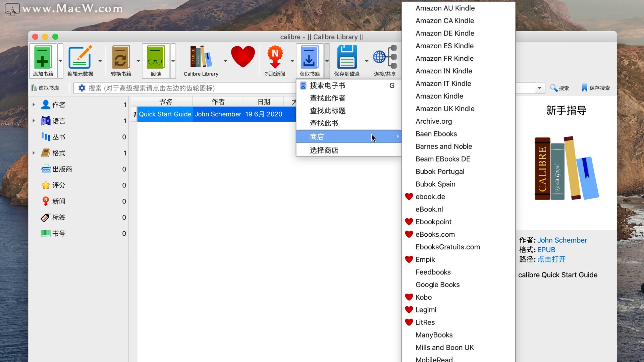Click the search gear advanced-search icon
The width and height of the screenshot is (644, 362).
[x=82, y=88]
